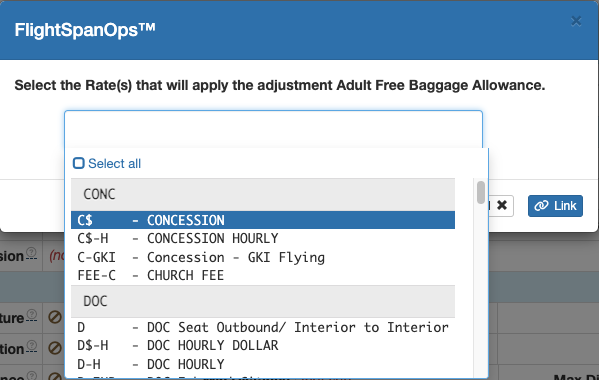The width and height of the screenshot is (599, 380).
Task: Click the cancel X icon button
Action: click(502, 206)
